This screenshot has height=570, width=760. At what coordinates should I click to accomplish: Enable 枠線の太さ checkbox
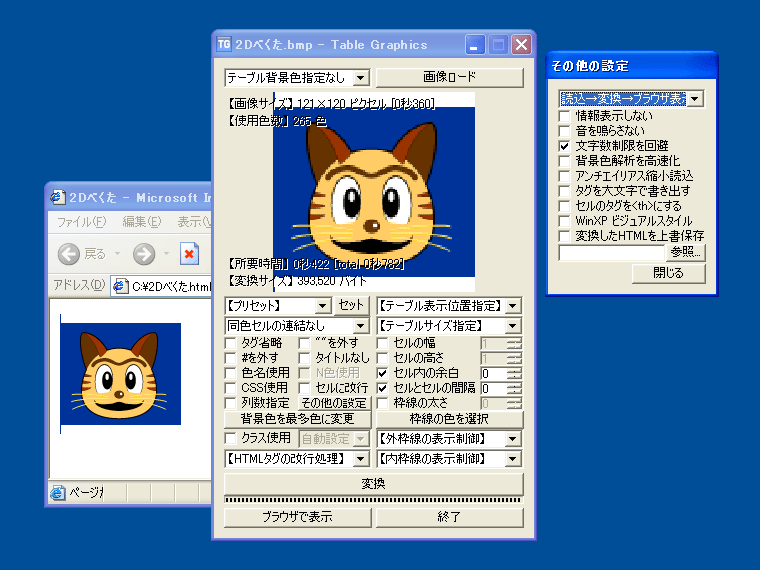pos(383,403)
